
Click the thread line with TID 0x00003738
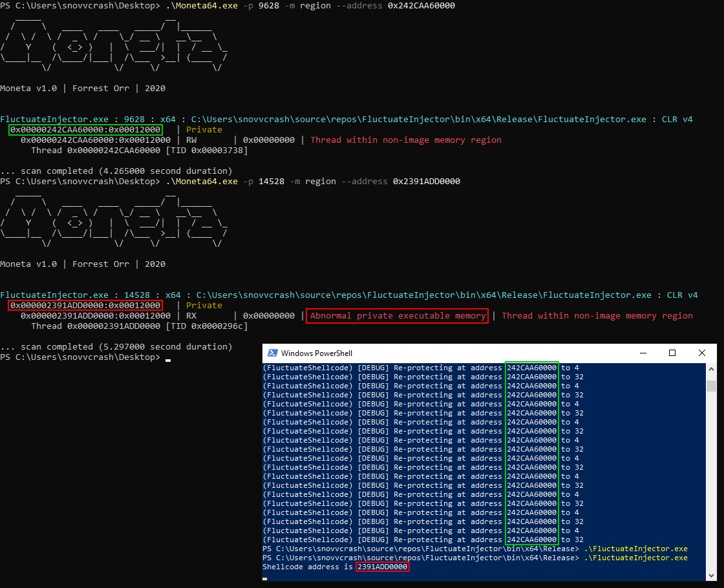tap(139, 151)
